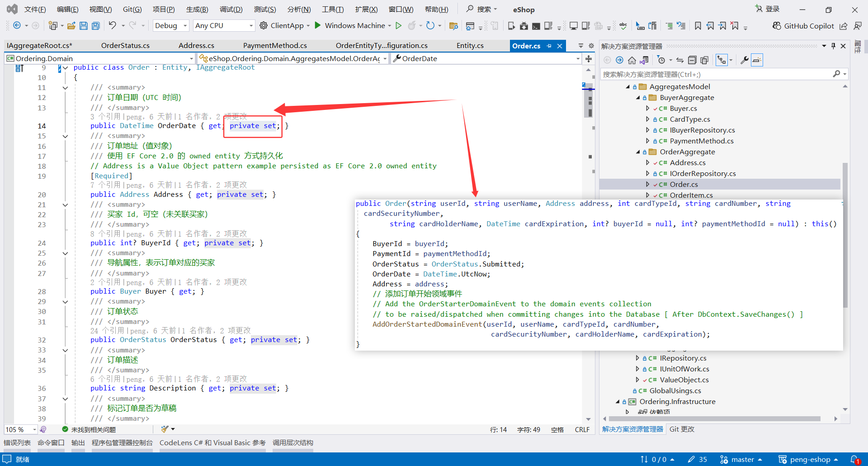Click the pending changes 35 pencil indicator

[698, 460]
